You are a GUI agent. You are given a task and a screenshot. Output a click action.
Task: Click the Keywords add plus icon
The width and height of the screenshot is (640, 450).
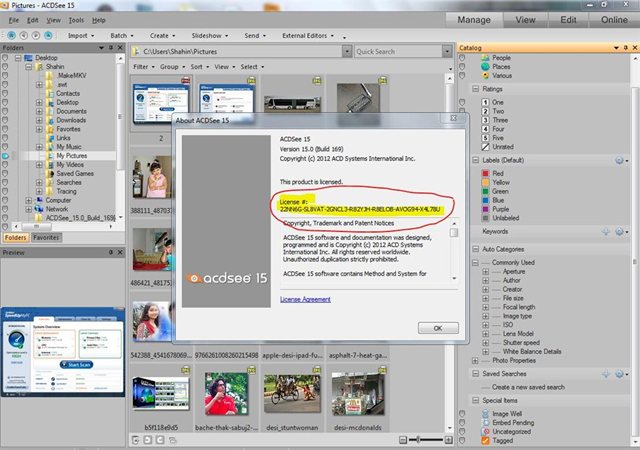point(606,232)
